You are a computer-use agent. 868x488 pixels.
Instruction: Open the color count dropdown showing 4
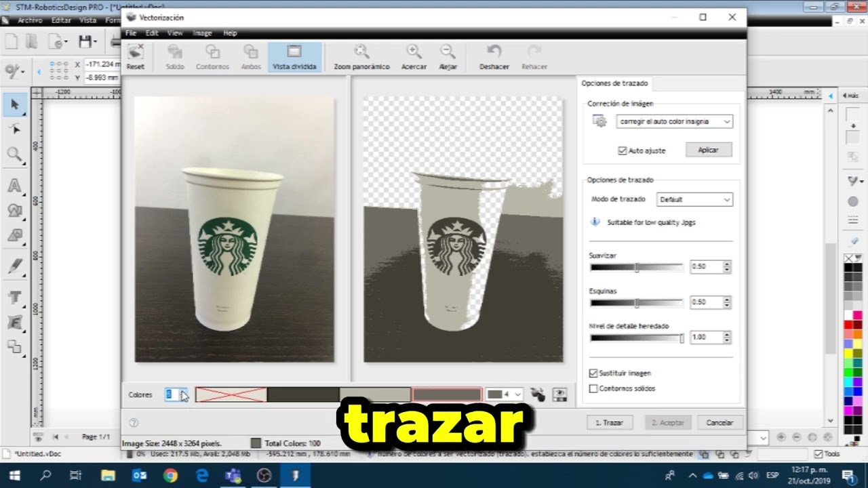pyautogui.click(x=505, y=394)
